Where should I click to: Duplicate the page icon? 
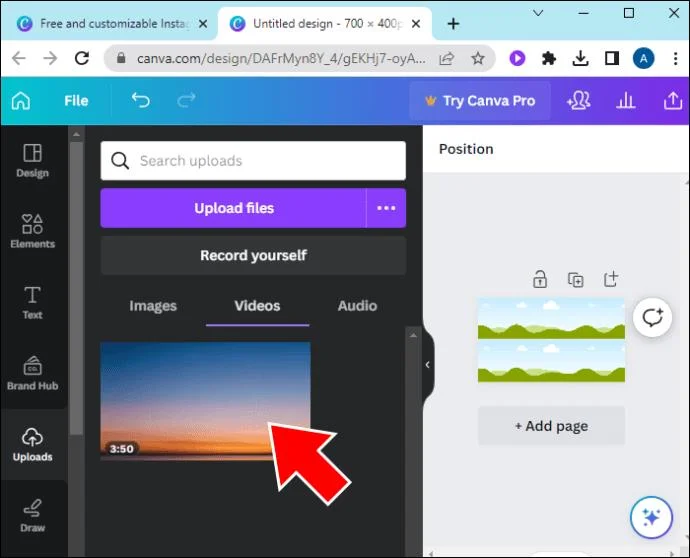[x=576, y=279]
